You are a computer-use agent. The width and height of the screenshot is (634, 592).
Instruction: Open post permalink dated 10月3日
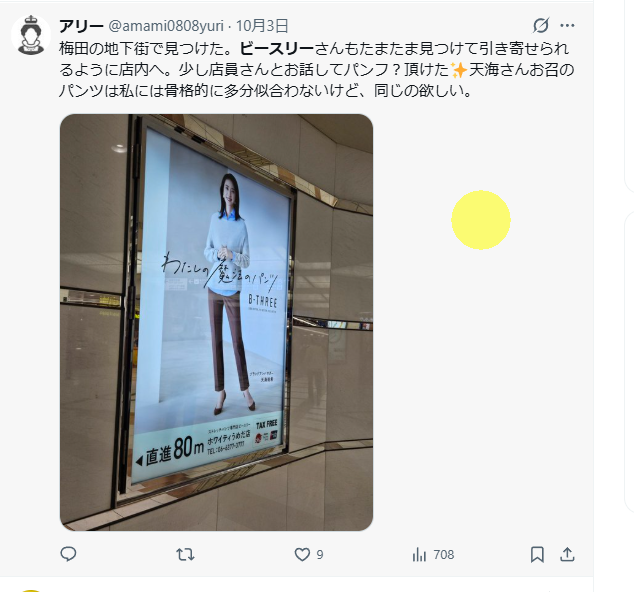coord(262,26)
